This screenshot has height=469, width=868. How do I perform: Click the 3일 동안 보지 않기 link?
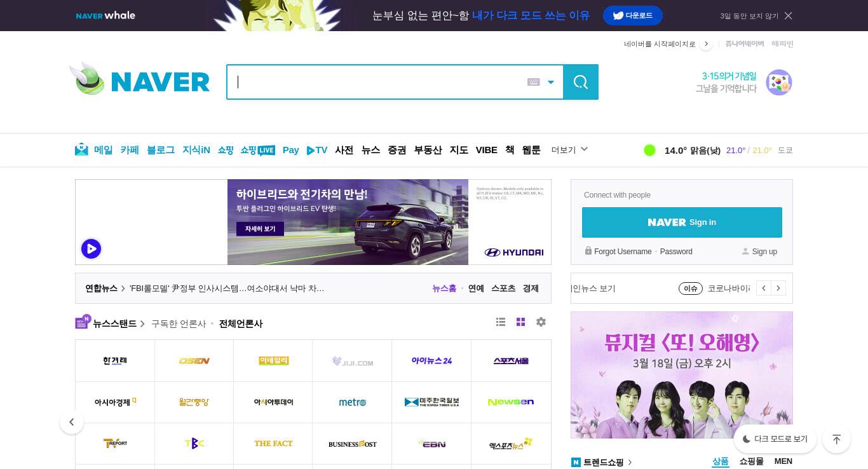coord(749,16)
